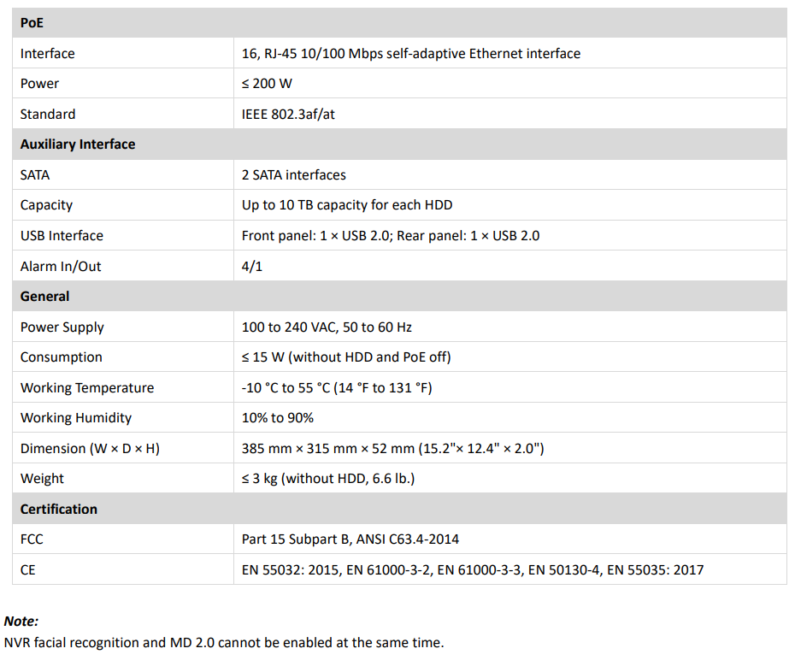Click the Dimension (W × D × H) label
The width and height of the screenshot is (795, 672).
point(90,449)
